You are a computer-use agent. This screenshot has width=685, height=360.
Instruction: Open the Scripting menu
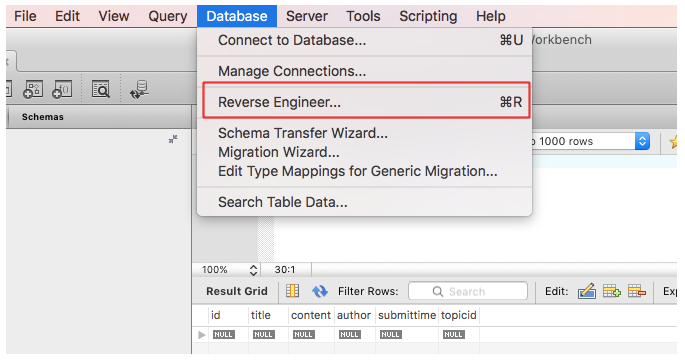pyautogui.click(x=428, y=16)
